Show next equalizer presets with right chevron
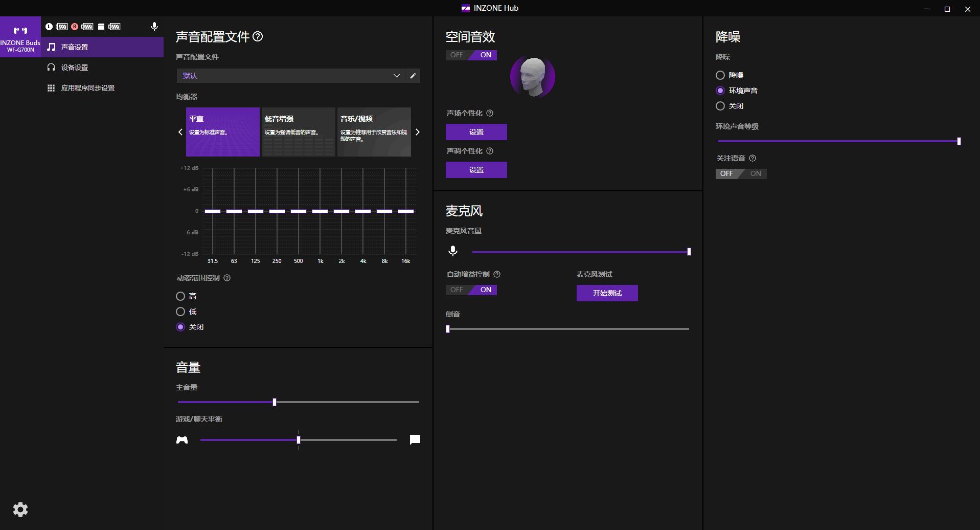 coord(418,132)
